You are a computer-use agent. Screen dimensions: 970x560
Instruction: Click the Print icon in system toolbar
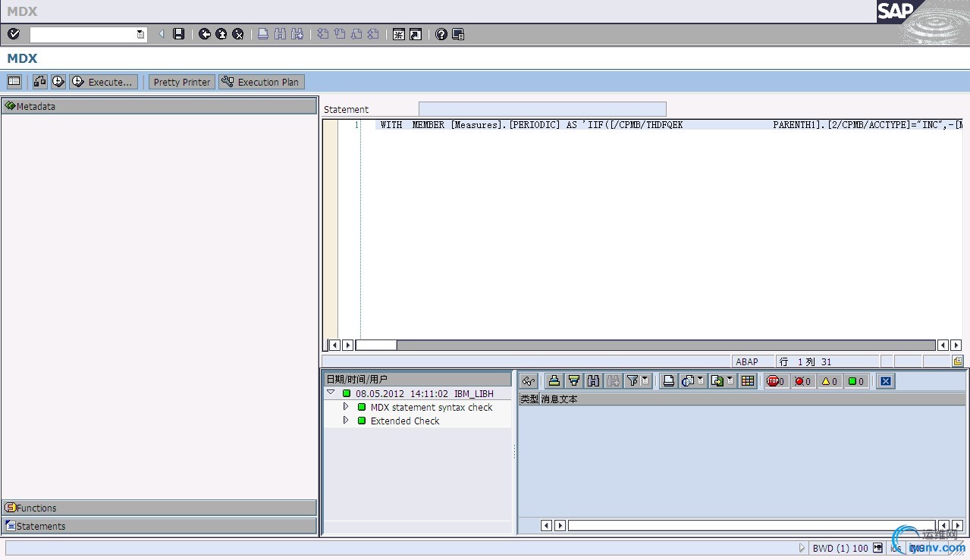[x=263, y=34]
